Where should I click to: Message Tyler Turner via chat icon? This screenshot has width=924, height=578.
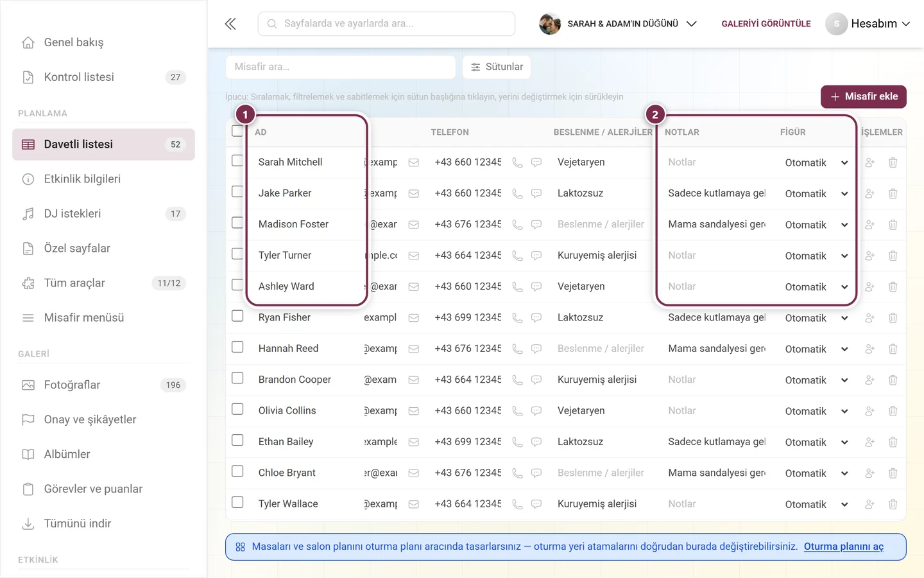pyautogui.click(x=536, y=256)
